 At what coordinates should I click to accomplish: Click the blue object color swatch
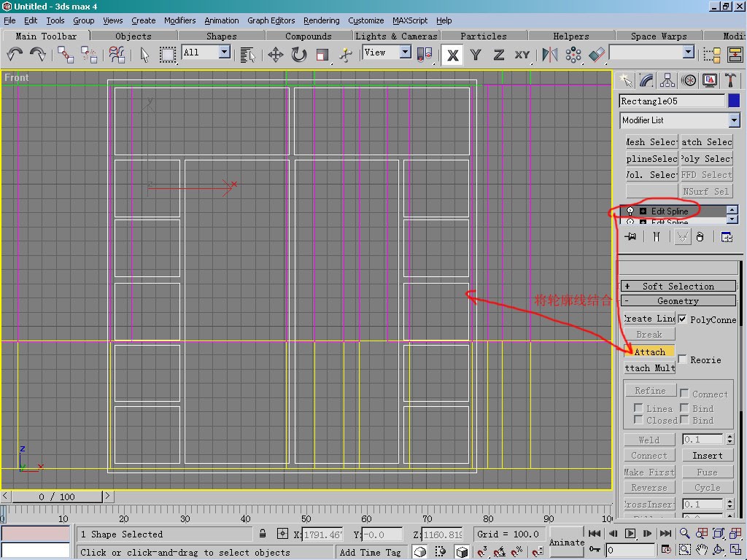734,101
